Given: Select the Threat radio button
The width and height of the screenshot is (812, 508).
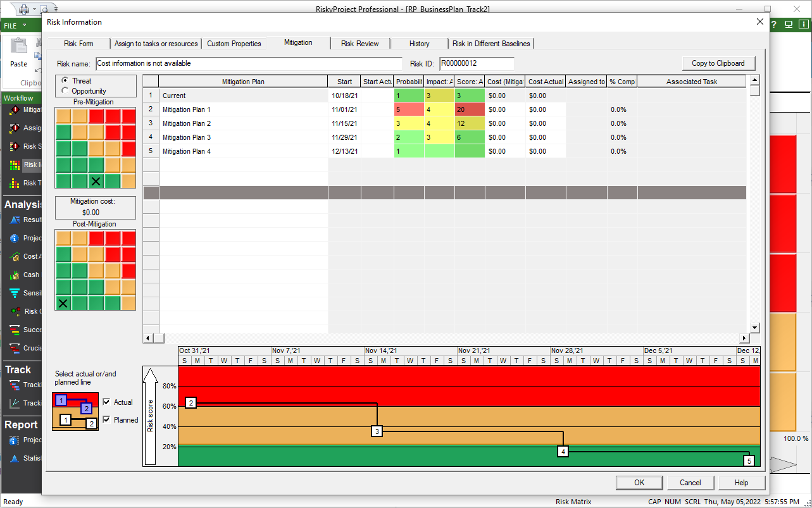Looking at the screenshot, I should tap(65, 81).
